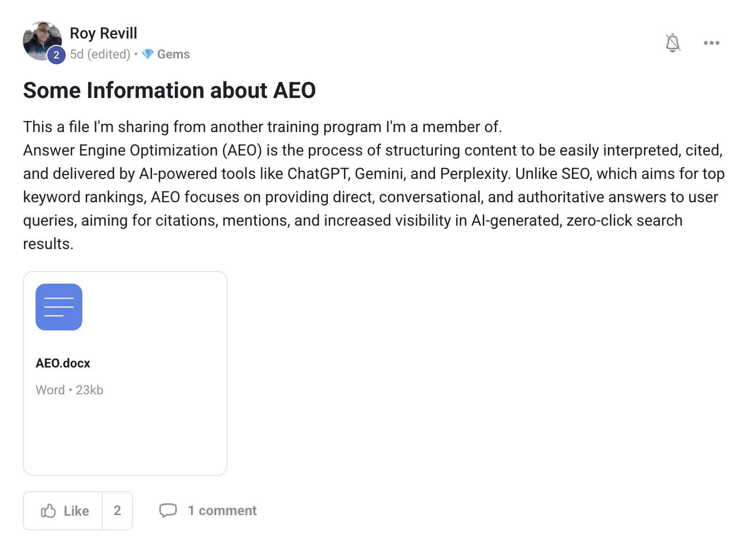Open the post title Some Information about AEO

click(x=170, y=90)
